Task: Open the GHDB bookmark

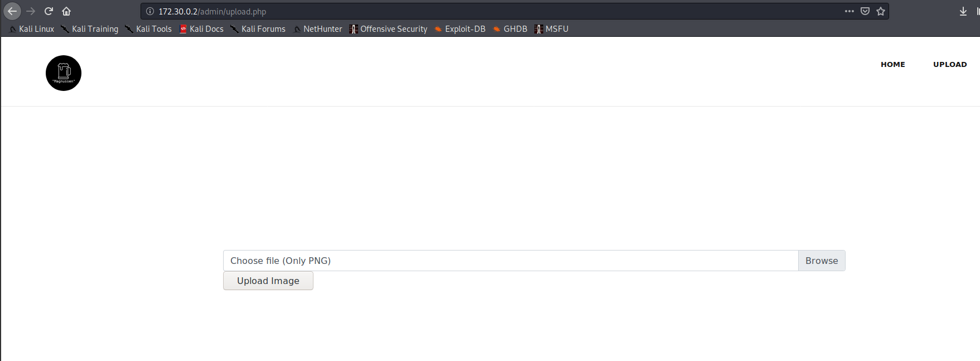Action: pyautogui.click(x=510, y=29)
